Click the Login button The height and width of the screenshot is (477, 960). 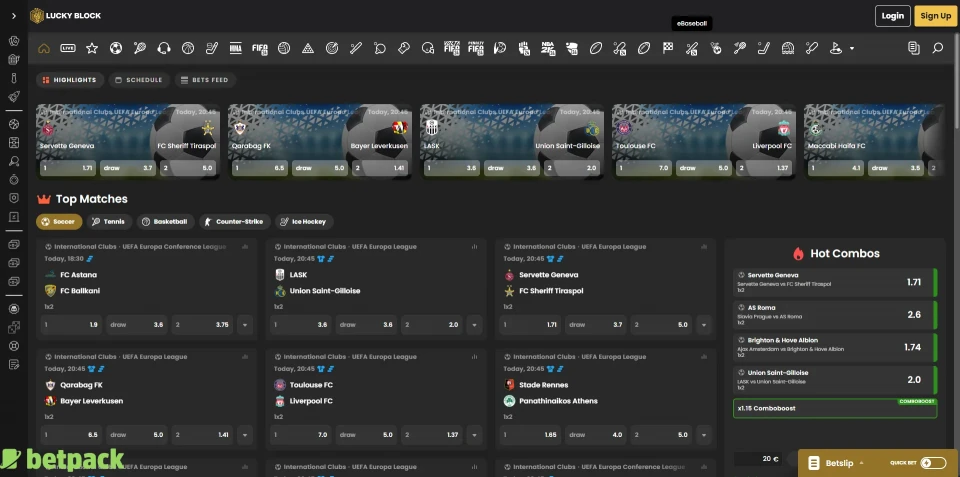(892, 15)
